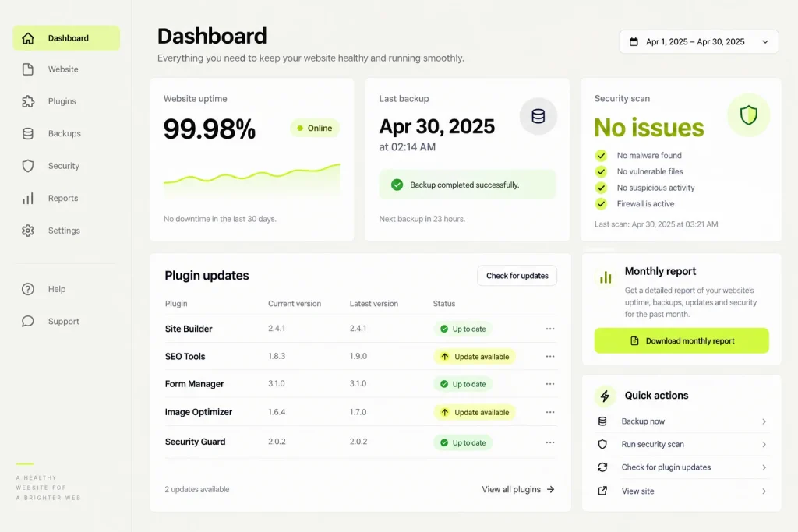Click the Up to date badge for Site Builder

coord(463,329)
